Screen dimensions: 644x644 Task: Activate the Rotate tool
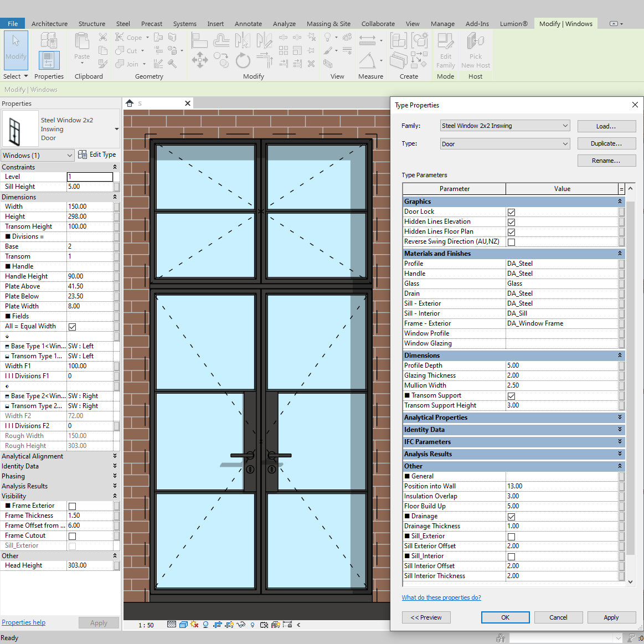[x=243, y=61]
